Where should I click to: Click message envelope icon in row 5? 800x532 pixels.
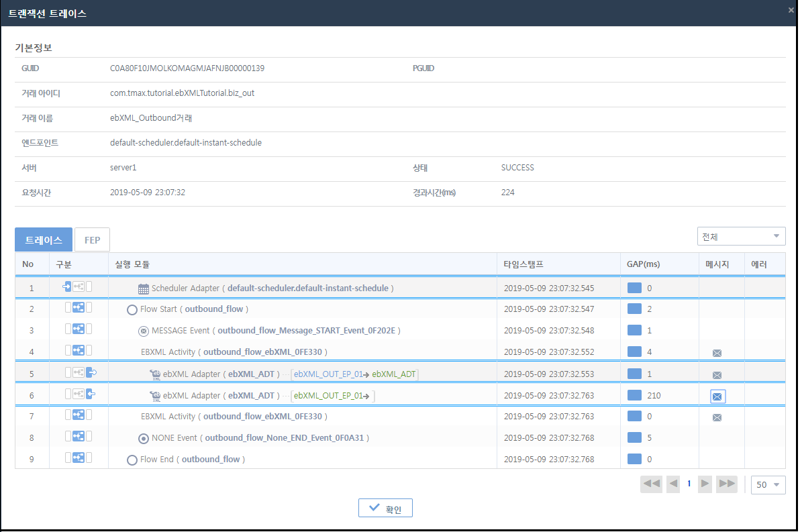tap(717, 375)
